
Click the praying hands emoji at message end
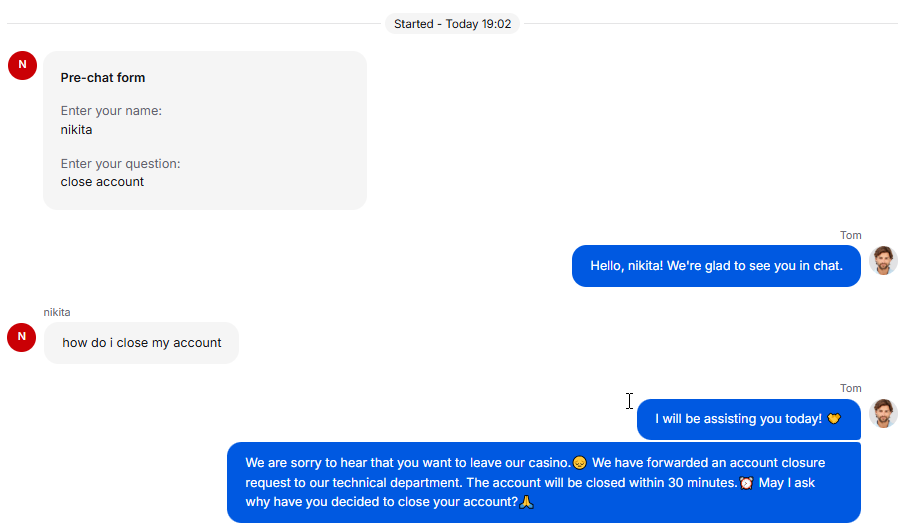[526, 502]
